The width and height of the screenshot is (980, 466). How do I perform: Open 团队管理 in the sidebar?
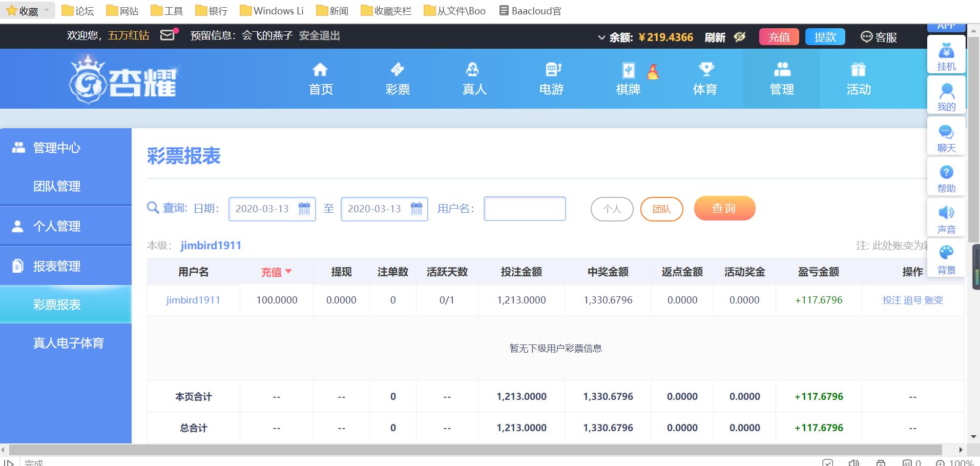(57, 186)
